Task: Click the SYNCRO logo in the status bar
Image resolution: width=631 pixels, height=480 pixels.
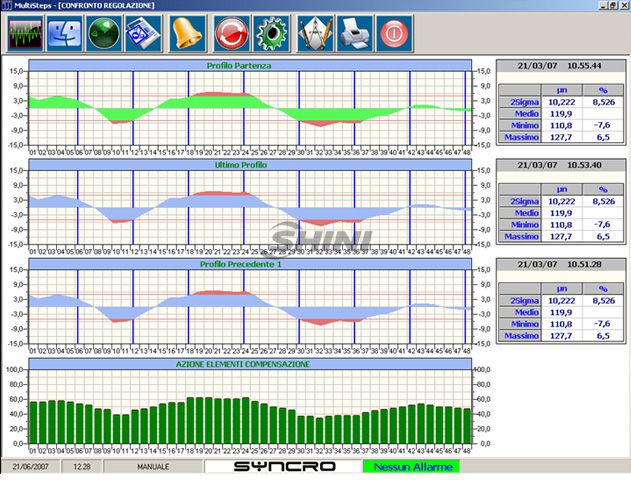Action: point(283,467)
